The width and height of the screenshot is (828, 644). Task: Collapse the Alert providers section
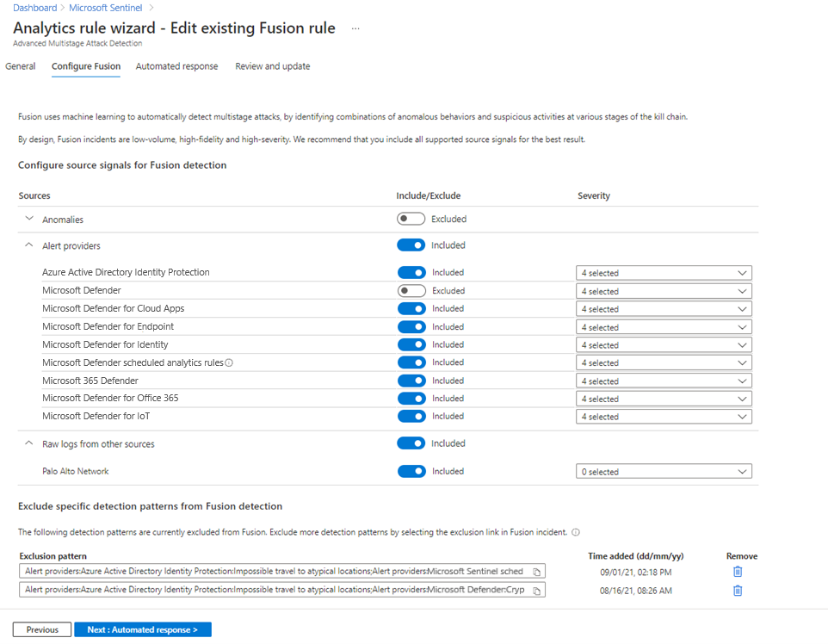[x=29, y=245]
